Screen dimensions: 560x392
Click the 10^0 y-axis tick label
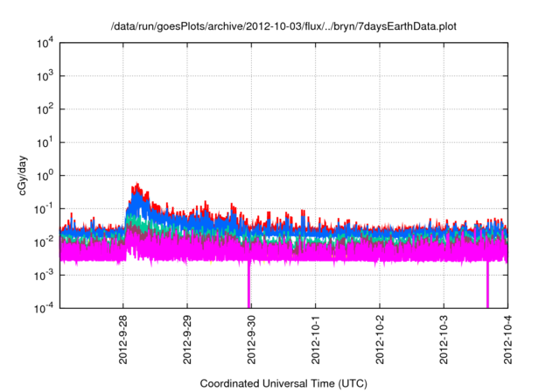click(x=44, y=175)
